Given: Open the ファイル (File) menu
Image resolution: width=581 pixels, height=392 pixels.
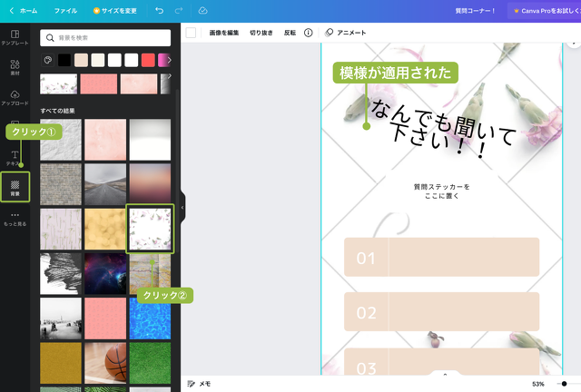Looking at the screenshot, I should [65, 10].
